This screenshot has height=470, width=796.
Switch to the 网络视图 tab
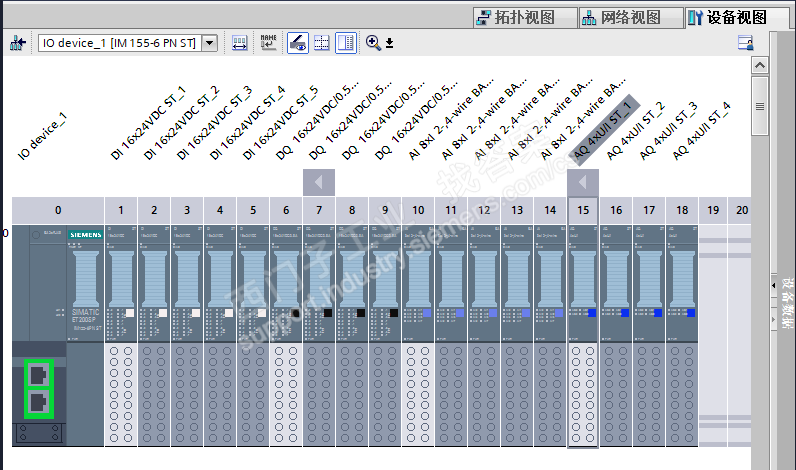tap(631, 18)
